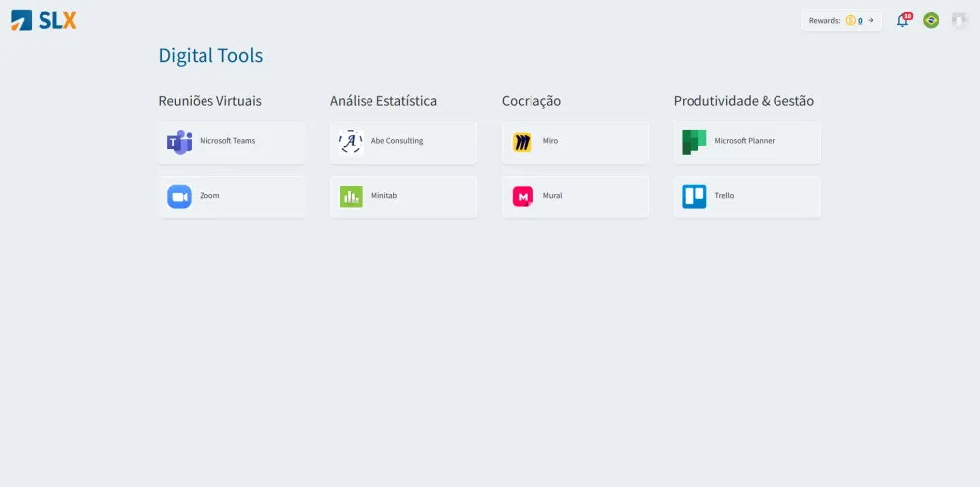The height and width of the screenshot is (487, 980).
Task: Click the blue Trello board icon
Action: 694,197
